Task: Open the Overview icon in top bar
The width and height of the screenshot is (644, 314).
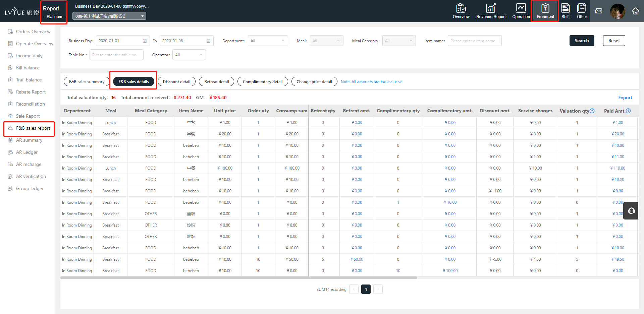Action: click(461, 11)
